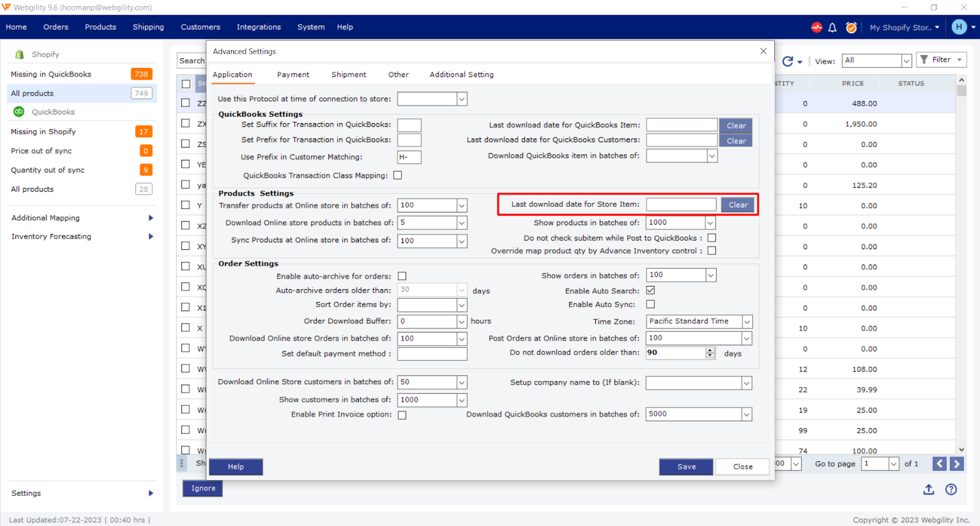
Task: Switch to the Other tab
Action: click(398, 75)
